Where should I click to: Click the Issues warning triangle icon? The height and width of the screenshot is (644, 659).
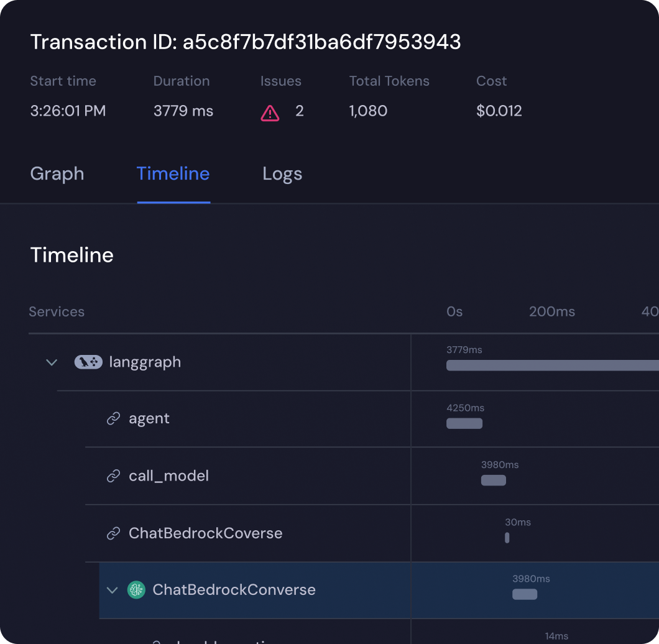[x=270, y=113]
